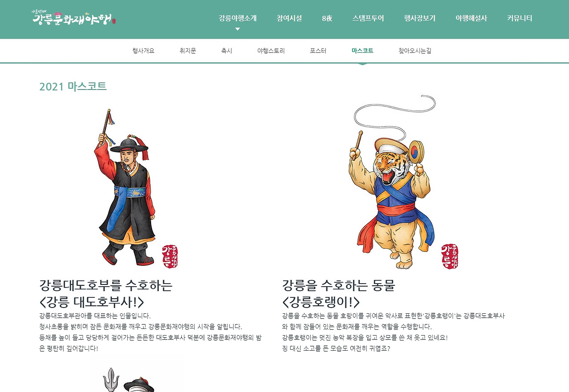Open the 커뮤니티 menu
Screen dimensions: 569x392
click(520, 18)
